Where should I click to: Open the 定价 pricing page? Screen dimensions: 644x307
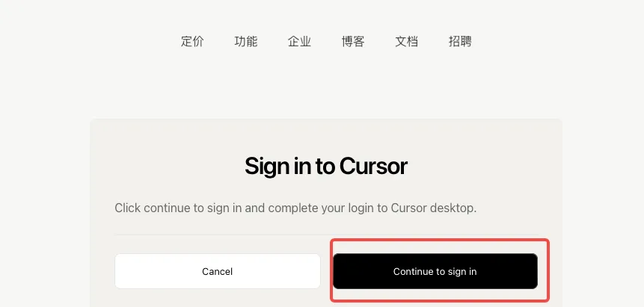192,41
